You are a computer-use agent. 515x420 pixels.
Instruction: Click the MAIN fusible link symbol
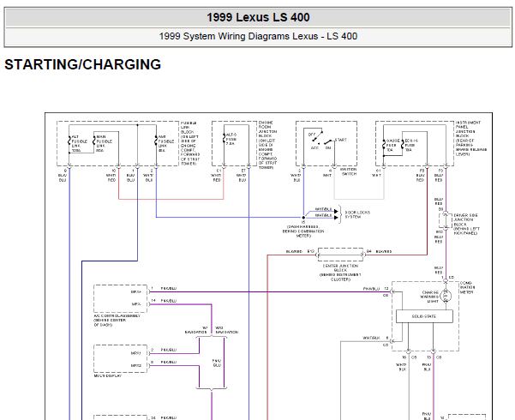pyautogui.click(x=94, y=141)
